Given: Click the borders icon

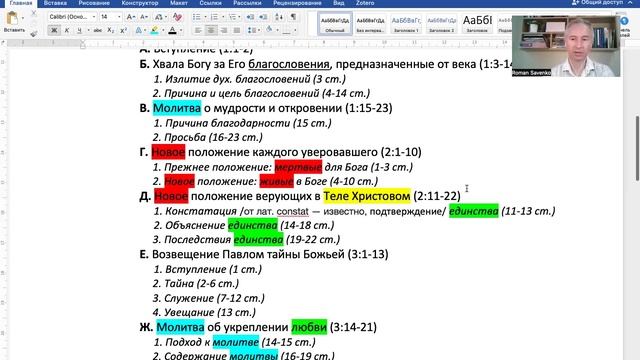Looking at the screenshot, I should click(x=287, y=30).
